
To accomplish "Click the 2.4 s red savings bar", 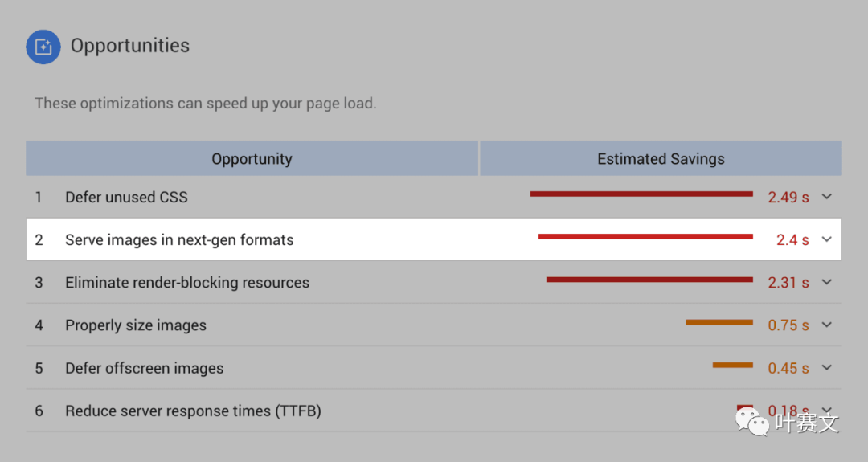I will tap(645, 236).
